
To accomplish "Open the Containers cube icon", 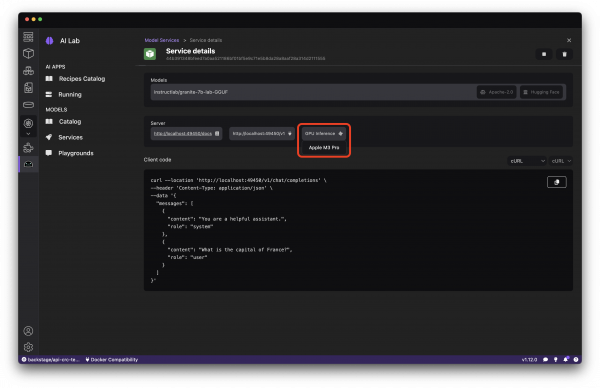I will (x=28, y=54).
